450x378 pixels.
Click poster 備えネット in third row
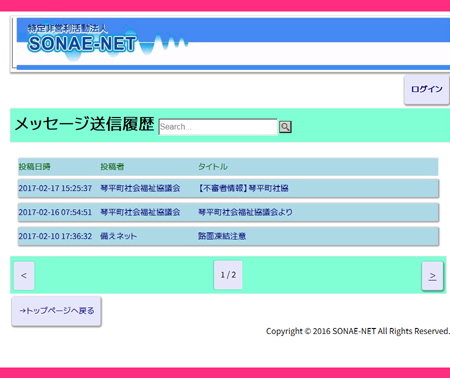[118, 236]
